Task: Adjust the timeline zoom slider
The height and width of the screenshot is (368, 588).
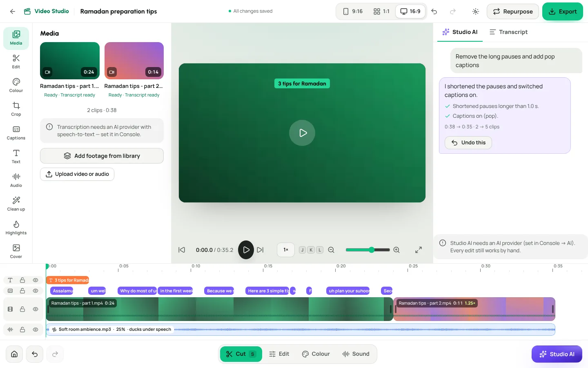Action: 367,250
